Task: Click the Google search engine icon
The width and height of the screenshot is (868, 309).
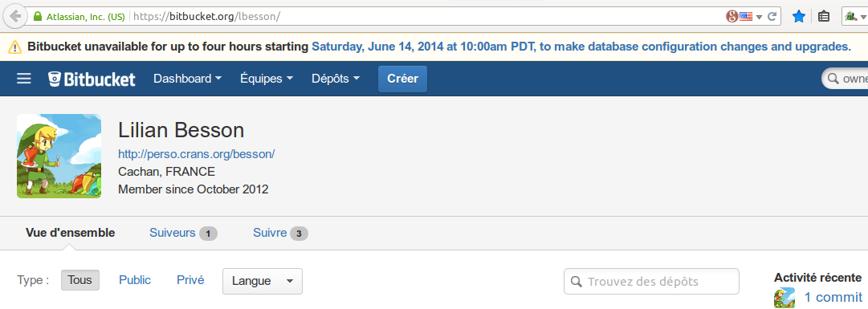Action: [731, 17]
